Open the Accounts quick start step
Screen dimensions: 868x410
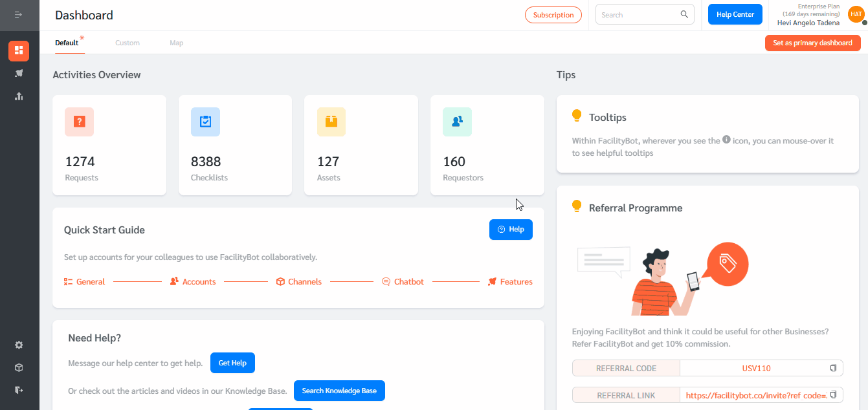pyautogui.click(x=193, y=282)
